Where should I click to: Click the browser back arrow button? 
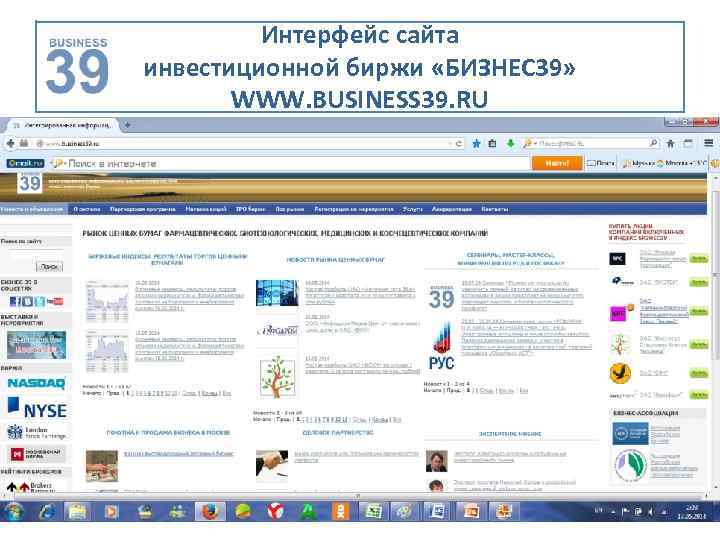pos(10,144)
